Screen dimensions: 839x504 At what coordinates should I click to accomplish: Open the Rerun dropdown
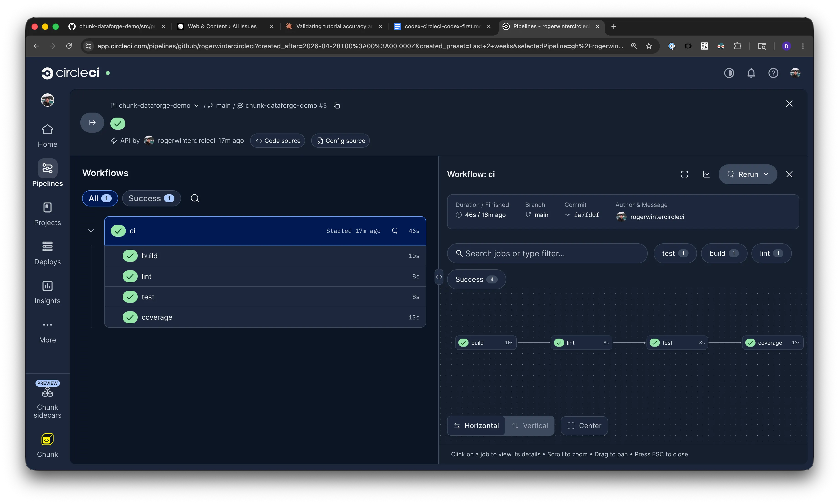tap(748, 174)
